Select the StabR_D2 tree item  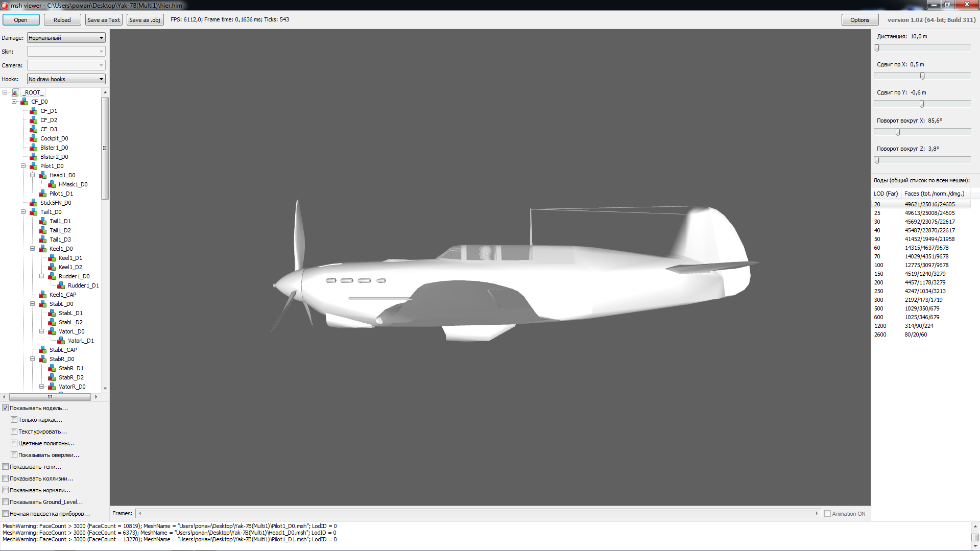pyautogui.click(x=71, y=377)
